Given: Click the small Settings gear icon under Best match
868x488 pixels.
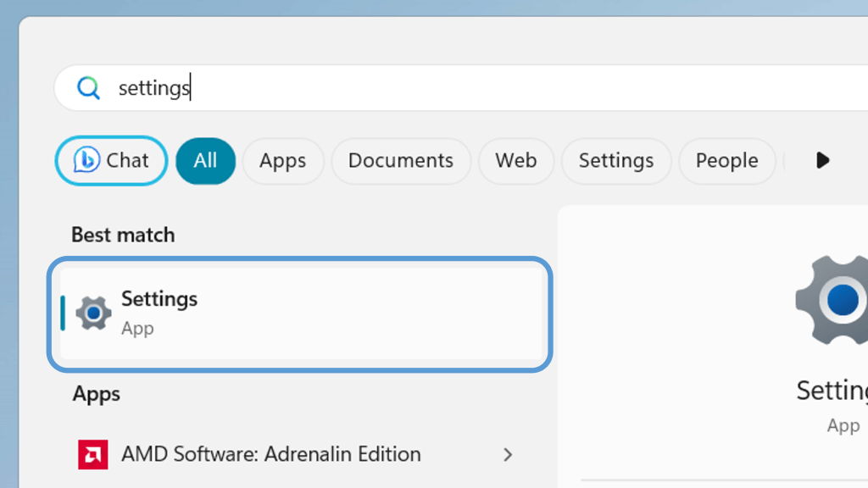Looking at the screenshot, I should pos(93,313).
